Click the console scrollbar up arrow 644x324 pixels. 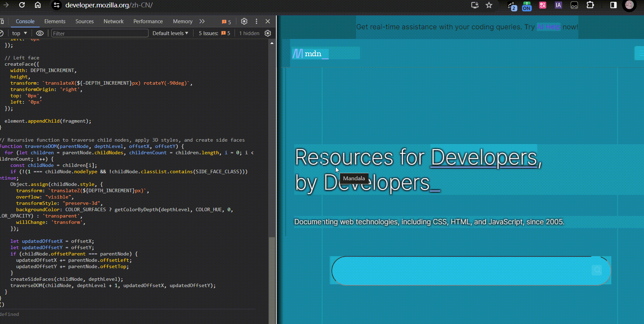pos(272,43)
